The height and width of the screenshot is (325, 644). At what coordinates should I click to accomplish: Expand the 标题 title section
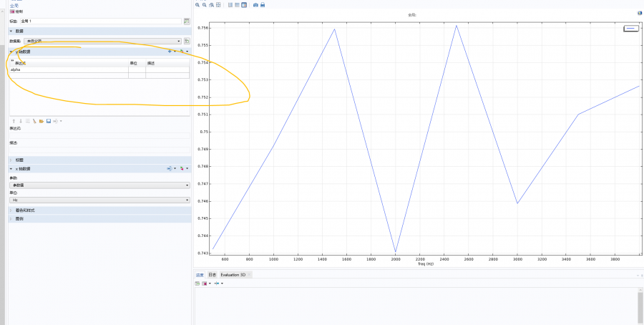pos(19,160)
